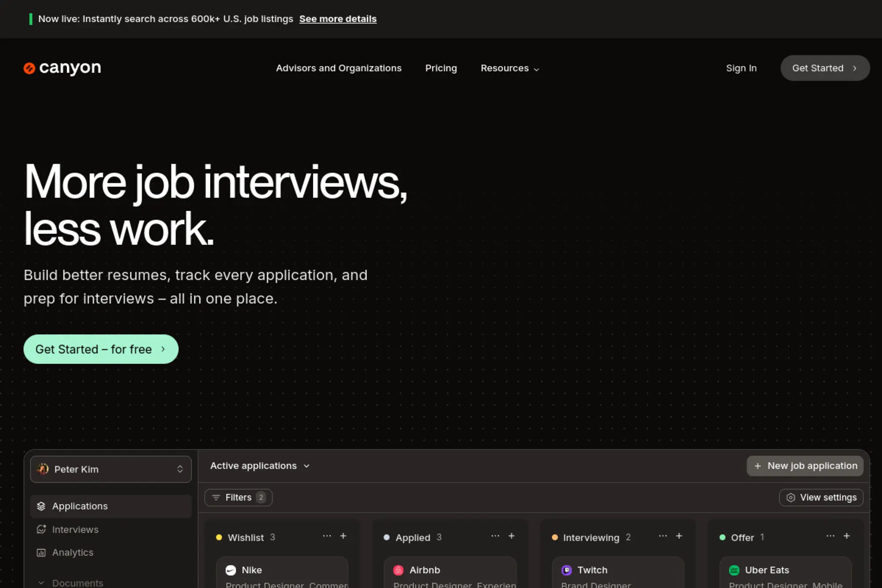Image resolution: width=882 pixels, height=588 pixels.
Task: Open the Peter Kim account switcher
Action: coord(111,469)
